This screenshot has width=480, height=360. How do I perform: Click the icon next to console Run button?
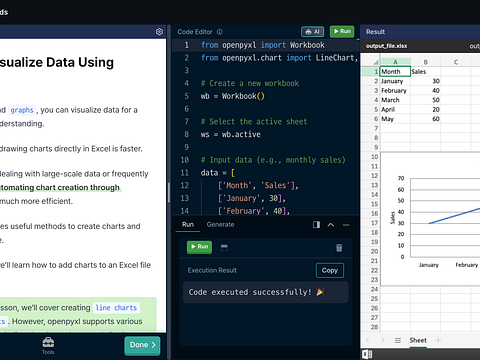click(x=224, y=247)
